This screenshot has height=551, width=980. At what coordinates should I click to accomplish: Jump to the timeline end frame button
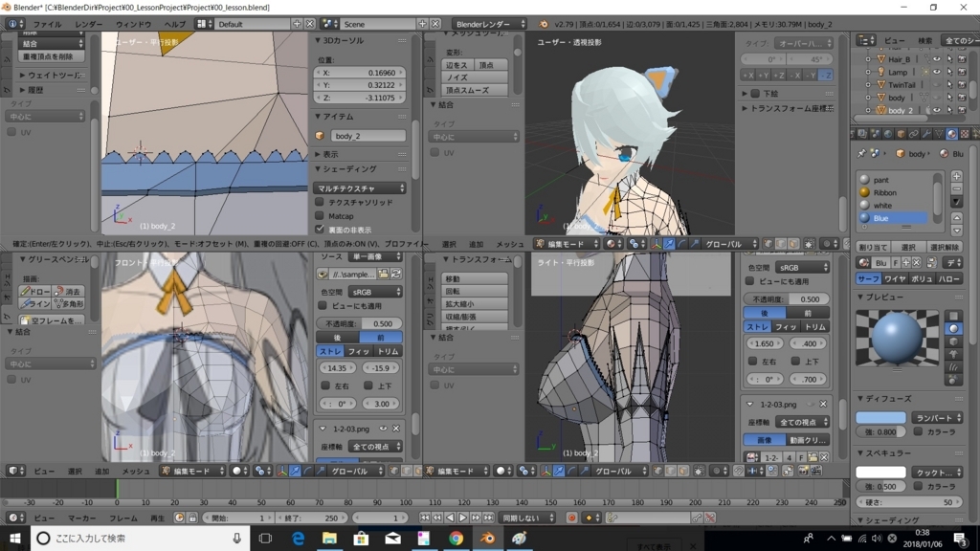(x=489, y=518)
